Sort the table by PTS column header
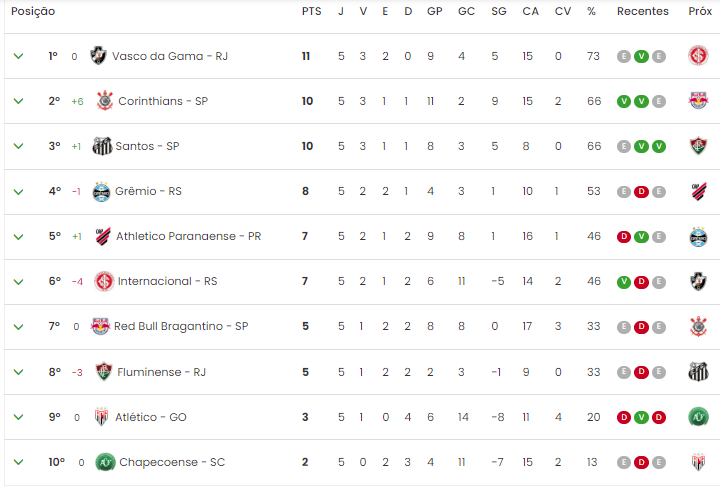 click(x=311, y=11)
